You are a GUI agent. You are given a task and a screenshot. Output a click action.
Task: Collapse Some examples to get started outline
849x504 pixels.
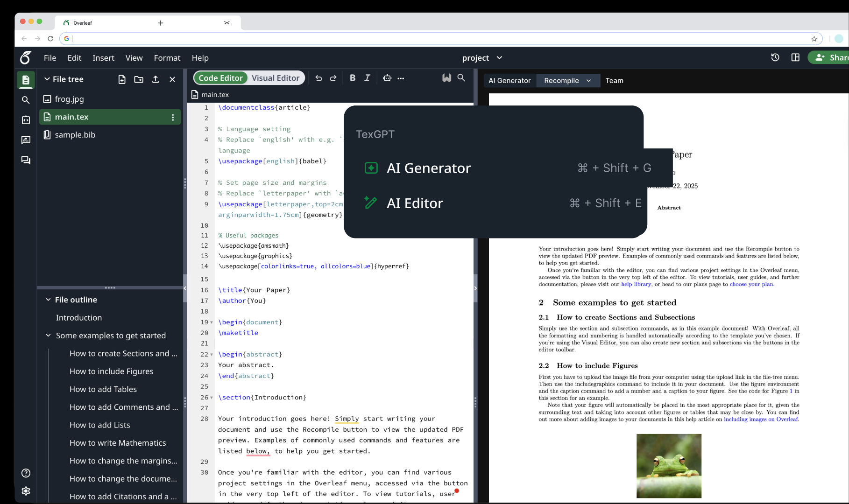click(48, 336)
